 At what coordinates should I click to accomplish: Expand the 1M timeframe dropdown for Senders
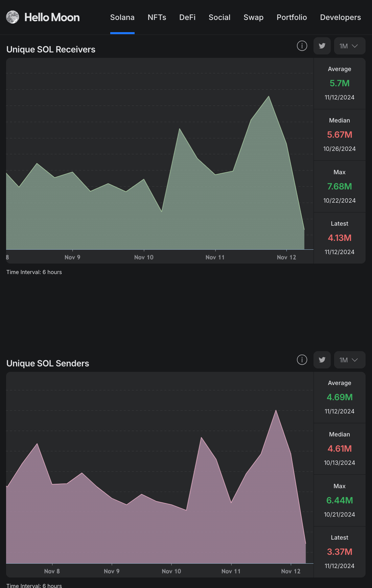(349, 360)
